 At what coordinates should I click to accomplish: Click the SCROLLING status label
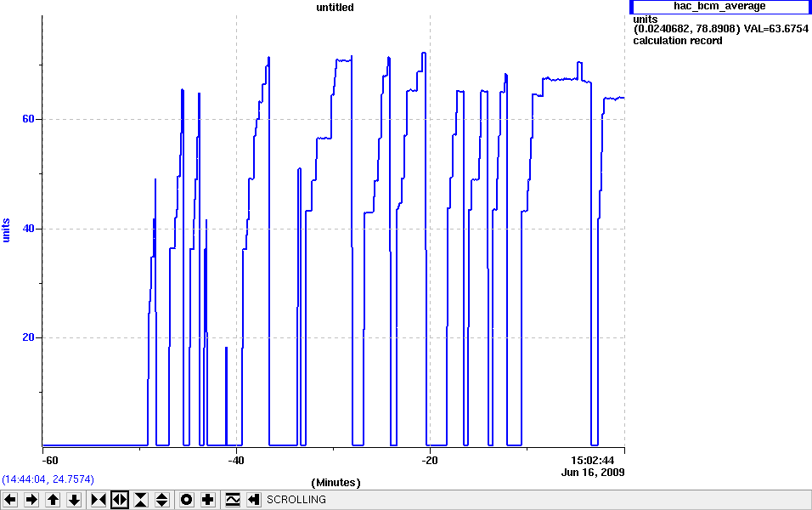(x=296, y=500)
